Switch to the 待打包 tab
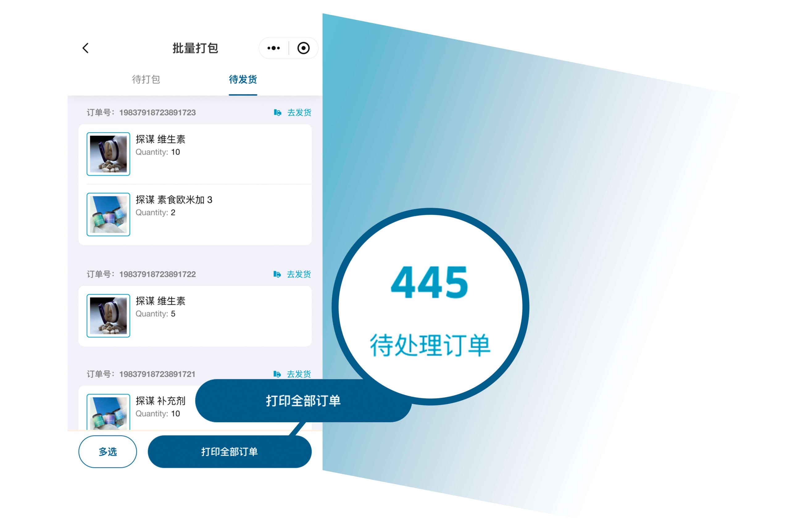 click(146, 79)
